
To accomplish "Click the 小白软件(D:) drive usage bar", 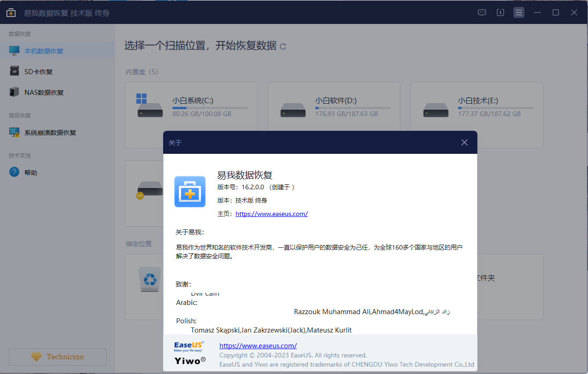I will click(353, 108).
